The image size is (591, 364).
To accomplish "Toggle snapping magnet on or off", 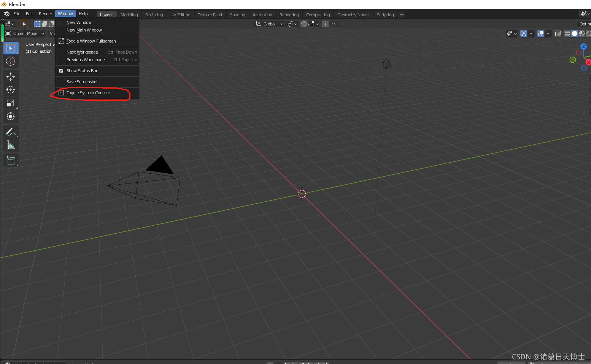I will pos(304,24).
